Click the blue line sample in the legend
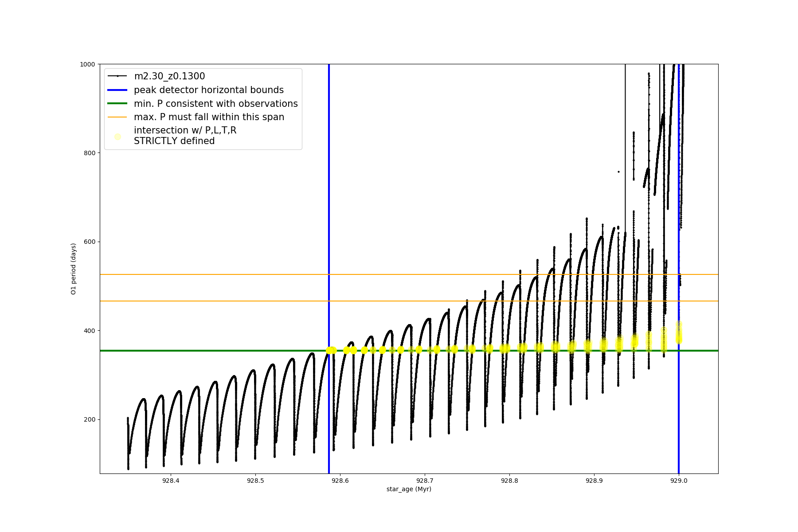This screenshot has height=532, width=798. pyautogui.click(x=117, y=90)
